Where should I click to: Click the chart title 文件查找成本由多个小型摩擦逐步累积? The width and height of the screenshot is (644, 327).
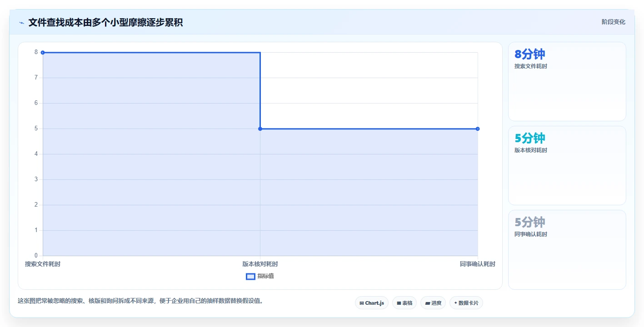(105, 23)
